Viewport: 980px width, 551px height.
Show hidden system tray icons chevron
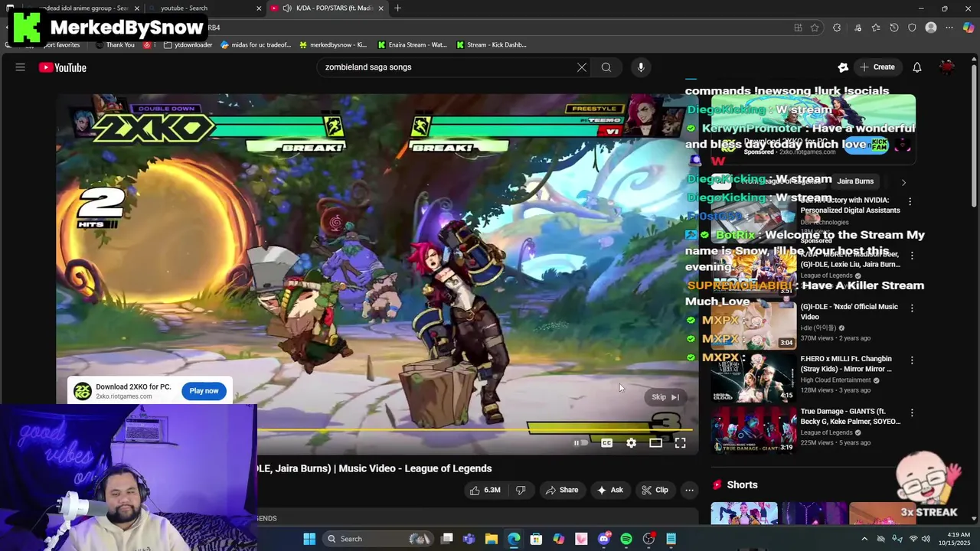click(864, 539)
